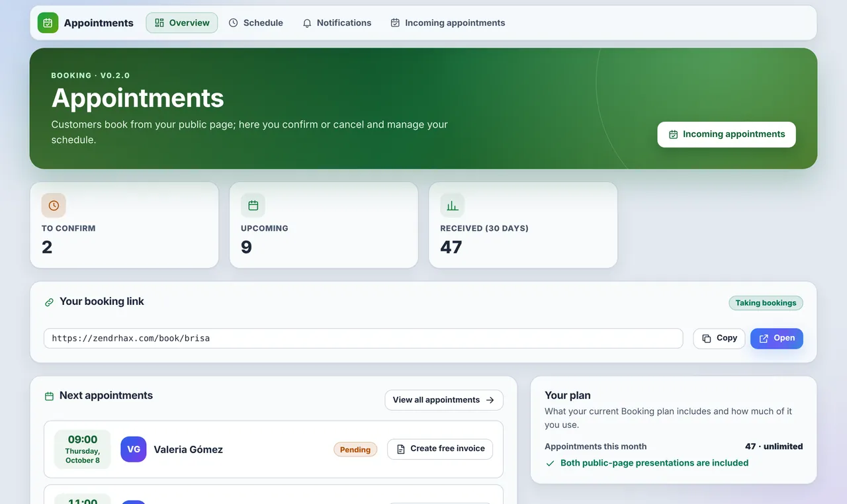Click the Taking bookings status badge
Screen dimensions: 847x504
click(766, 303)
